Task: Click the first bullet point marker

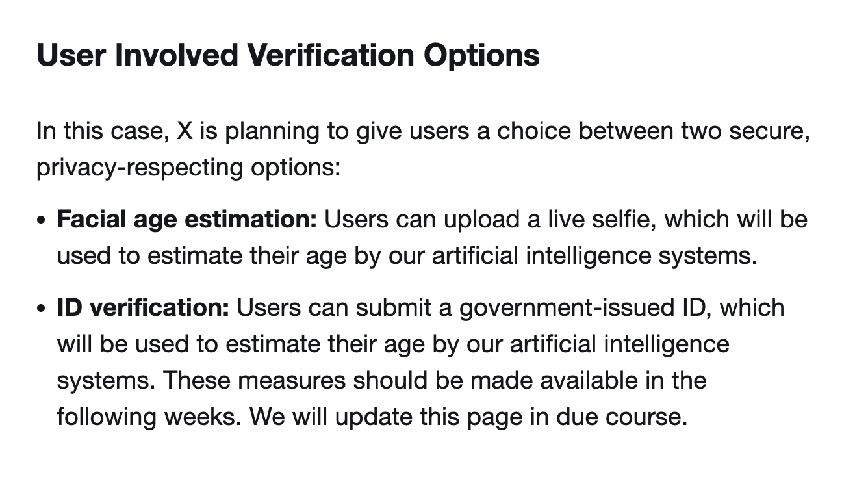Action: point(42,220)
